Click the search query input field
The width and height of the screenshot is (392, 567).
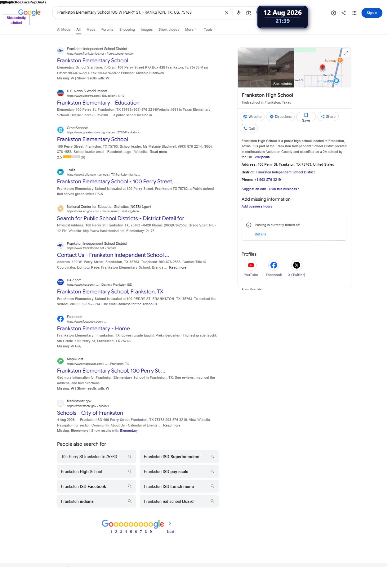[x=139, y=12]
